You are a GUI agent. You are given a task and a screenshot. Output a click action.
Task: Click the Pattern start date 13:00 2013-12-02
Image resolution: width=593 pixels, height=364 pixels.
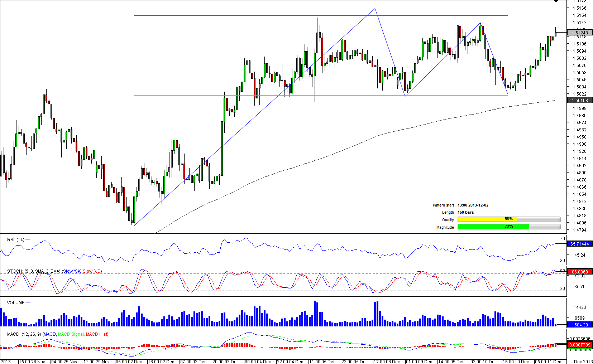pyautogui.click(x=473, y=205)
